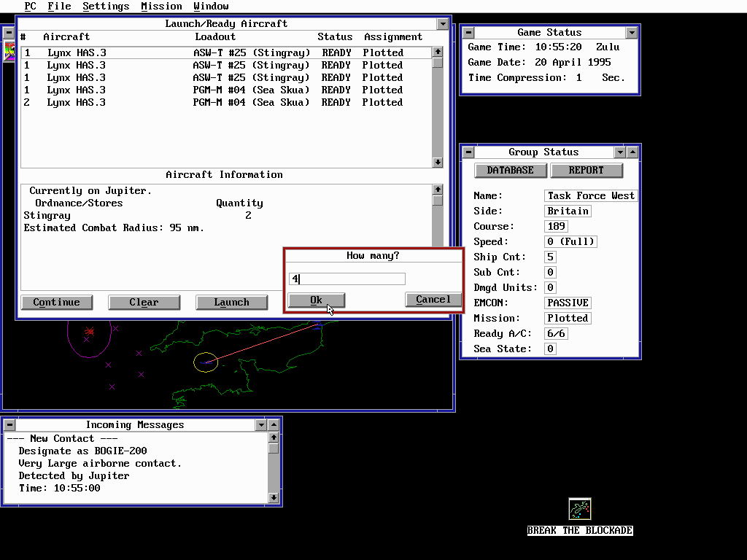
Task: Select the yellow-circled unit on the map
Action: click(206, 362)
